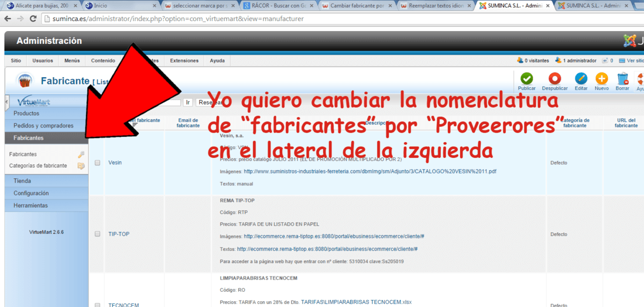Open the TARIFAS LIMPIARABRISAS TECNOCEM.xlsx link

(356, 302)
